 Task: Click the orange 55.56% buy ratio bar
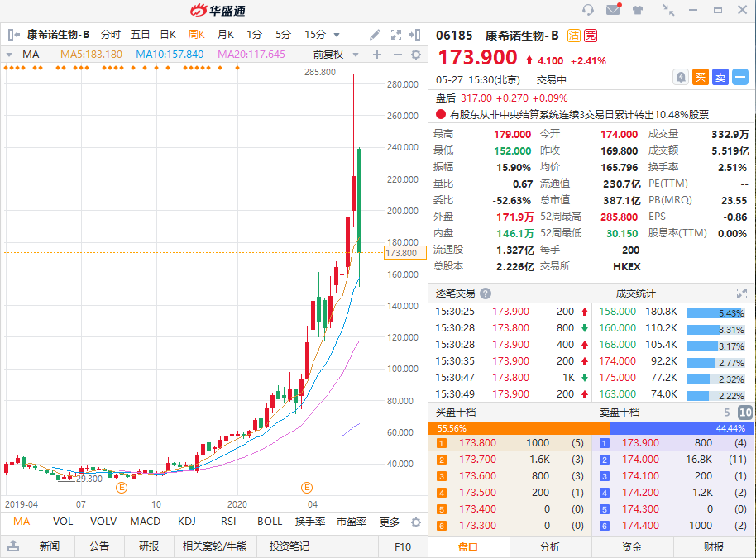coord(519,428)
